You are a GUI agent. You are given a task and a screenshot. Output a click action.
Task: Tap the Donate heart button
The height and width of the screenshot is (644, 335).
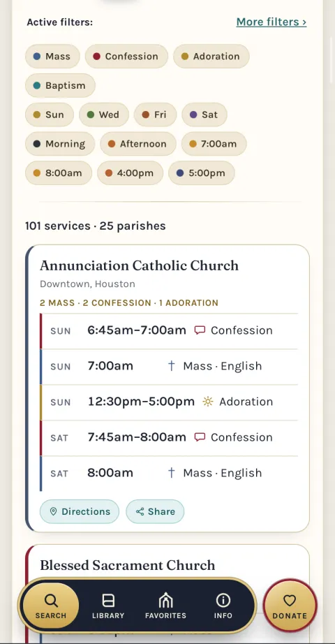(x=290, y=606)
